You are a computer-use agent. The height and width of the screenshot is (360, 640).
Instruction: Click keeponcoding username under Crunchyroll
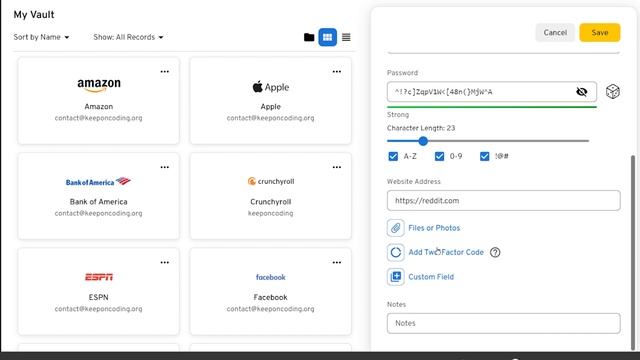click(x=271, y=213)
